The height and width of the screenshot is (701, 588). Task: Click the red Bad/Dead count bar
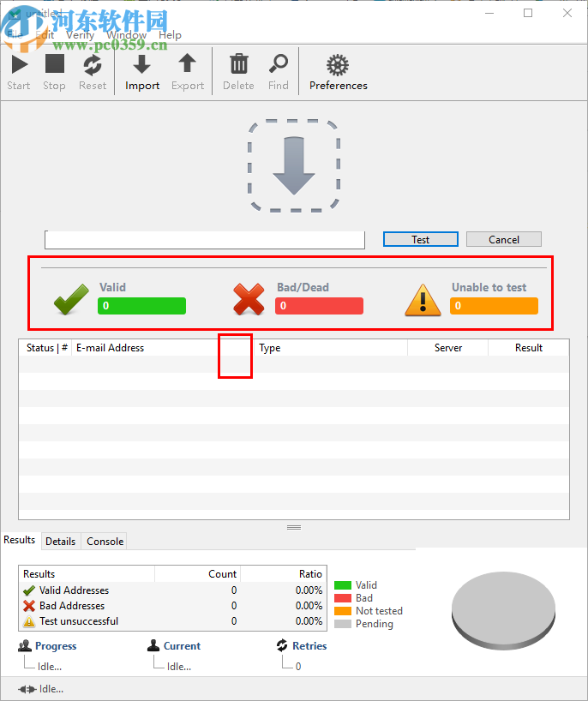(319, 306)
